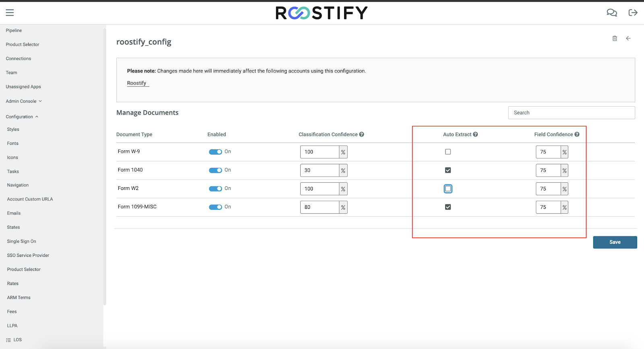Go to Tasks settings

tap(13, 172)
